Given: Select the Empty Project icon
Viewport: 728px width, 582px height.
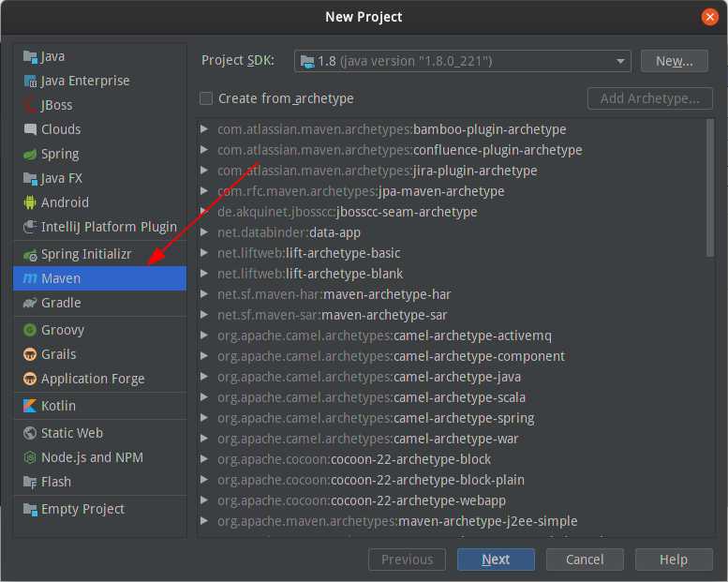Looking at the screenshot, I should click(30, 509).
